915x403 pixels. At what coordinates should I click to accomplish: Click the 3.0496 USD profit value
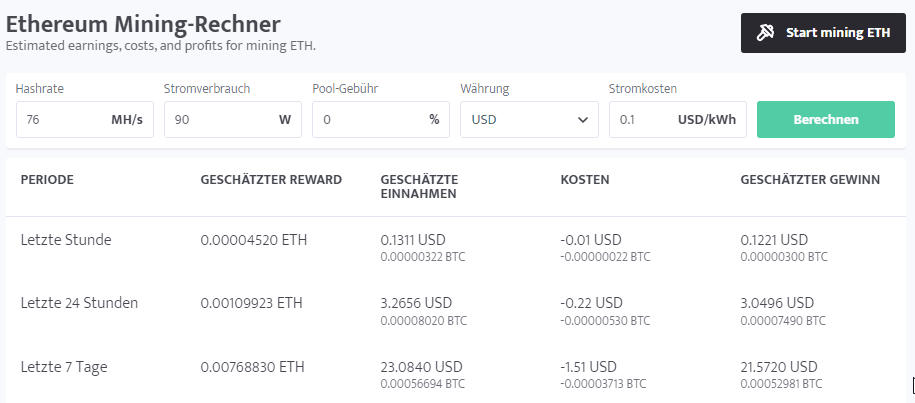777,303
